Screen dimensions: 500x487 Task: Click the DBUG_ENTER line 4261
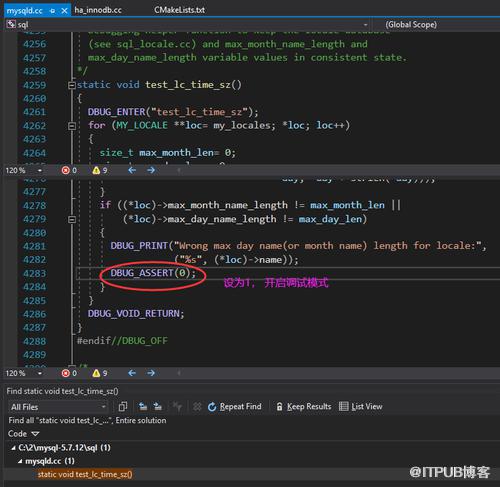tap(173, 112)
